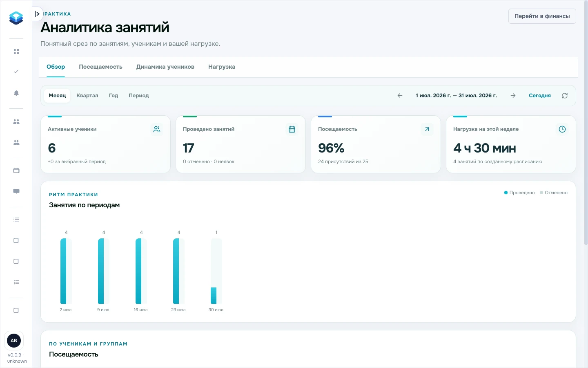Viewport: 588px width, 368px height.
Task: Click '4 занятий по созданному расписанию' text
Action: 498,162
